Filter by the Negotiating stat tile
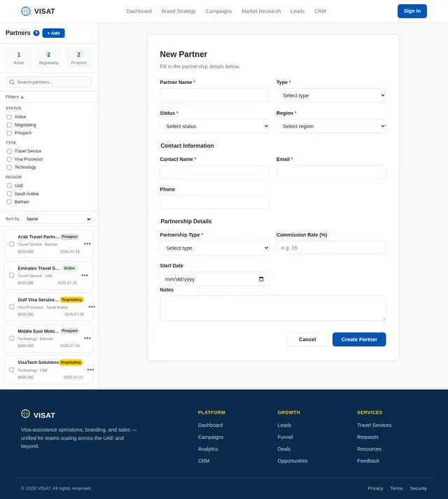448x499 pixels. [x=49, y=58]
